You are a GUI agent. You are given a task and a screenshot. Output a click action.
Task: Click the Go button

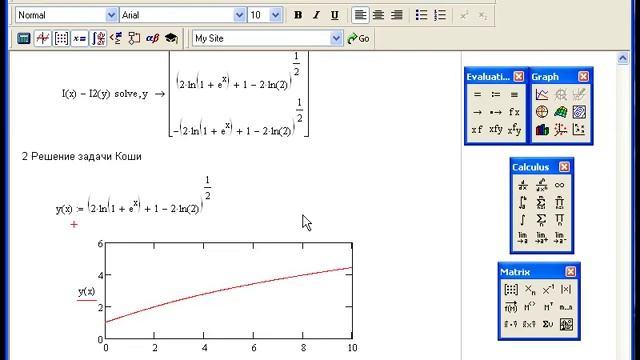(x=358, y=38)
